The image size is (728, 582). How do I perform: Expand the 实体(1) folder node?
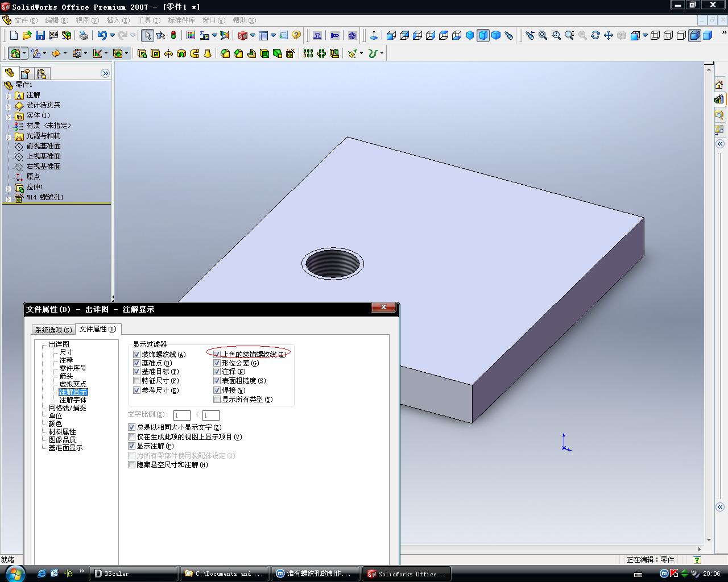(x=9, y=116)
